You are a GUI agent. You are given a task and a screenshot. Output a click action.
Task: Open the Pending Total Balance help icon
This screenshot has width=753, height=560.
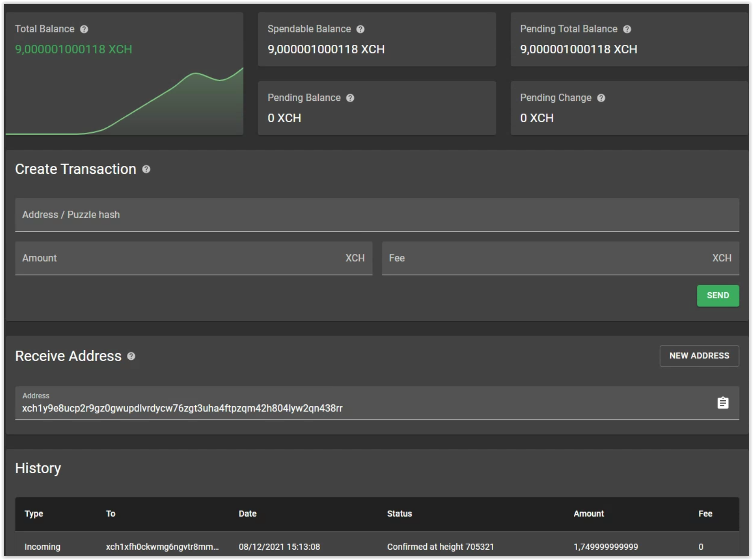point(627,29)
